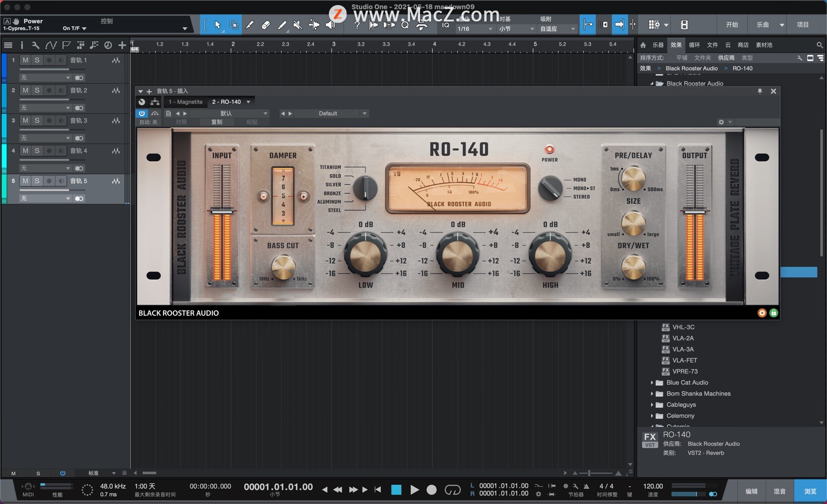Toggle the 自动: 关 automation setting

point(149,122)
